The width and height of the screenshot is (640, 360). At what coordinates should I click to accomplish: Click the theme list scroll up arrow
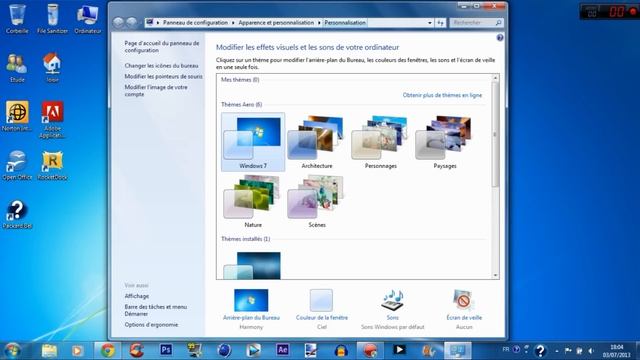(495, 78)
